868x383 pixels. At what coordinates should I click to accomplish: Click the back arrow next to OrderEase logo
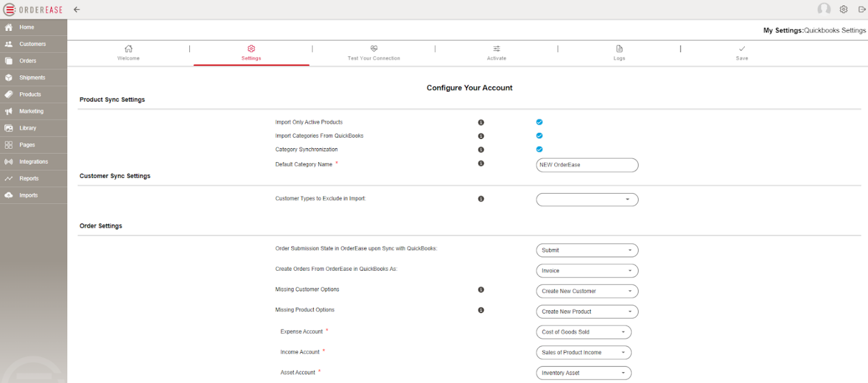(x=76, y=10)
